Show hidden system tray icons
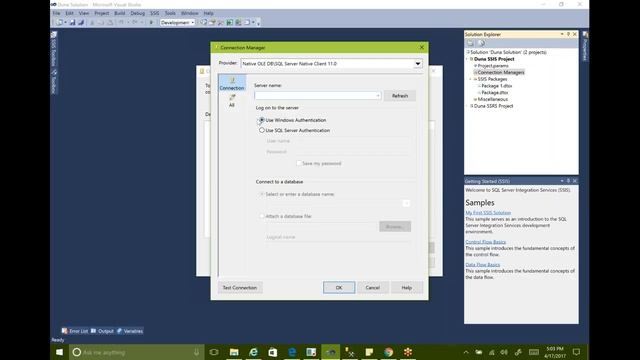Screen dimensions: 640x360 click(x=466, y=352)
